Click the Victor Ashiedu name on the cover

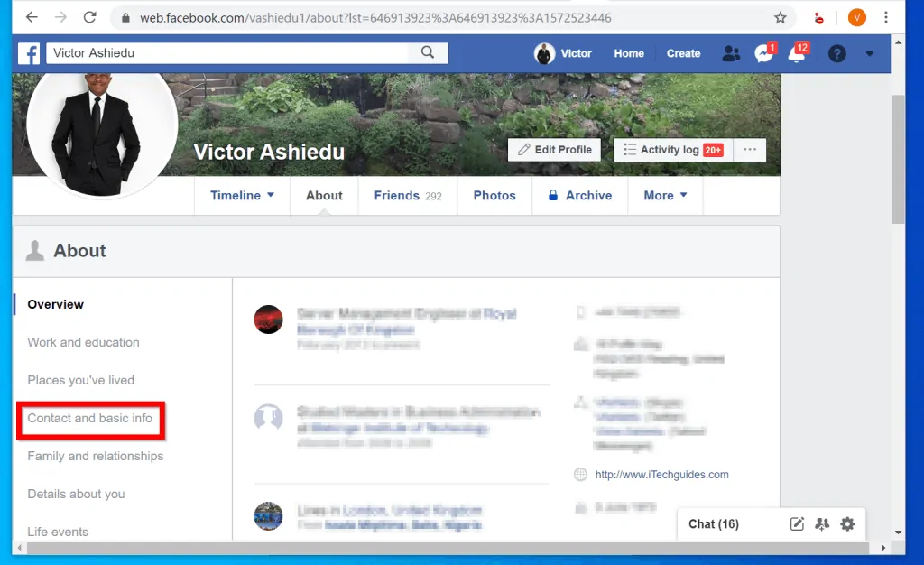(x=269, y=152)
